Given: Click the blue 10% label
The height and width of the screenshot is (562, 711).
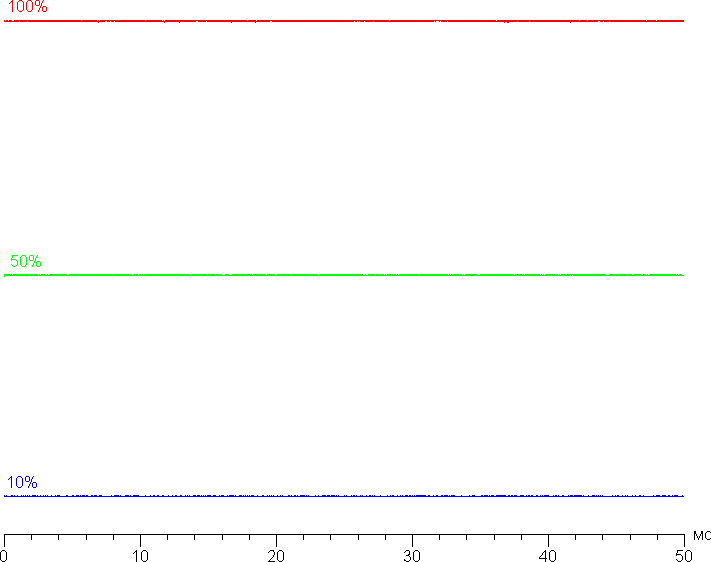Looking at the screenshot, I should coord(22,482).
